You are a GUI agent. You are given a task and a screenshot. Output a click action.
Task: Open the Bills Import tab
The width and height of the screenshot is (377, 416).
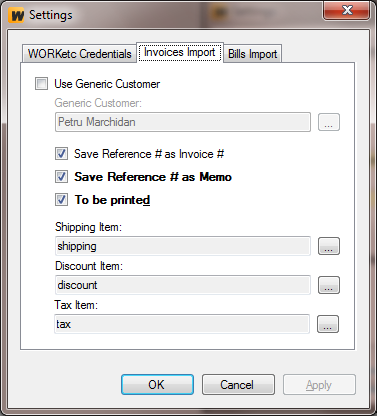[x=253, y=54]
